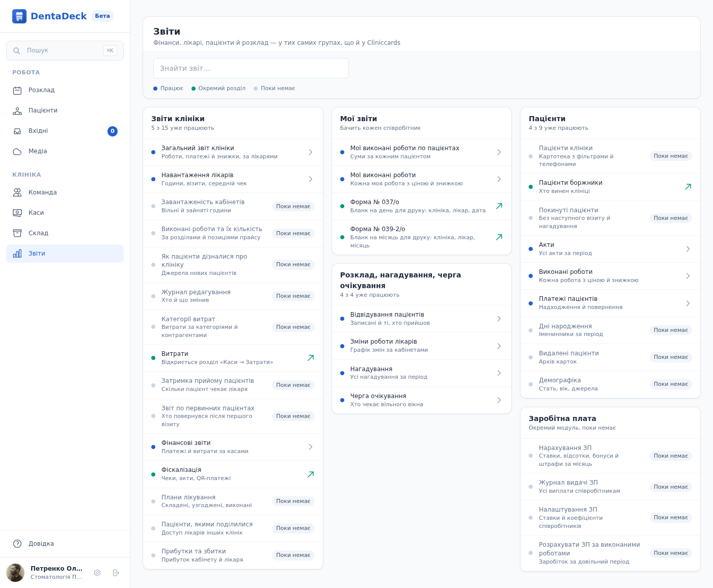The image size is (713, 588).
Task: Open Фіскалізація via its external arrow icon
Action: click(x=311, y=474)
